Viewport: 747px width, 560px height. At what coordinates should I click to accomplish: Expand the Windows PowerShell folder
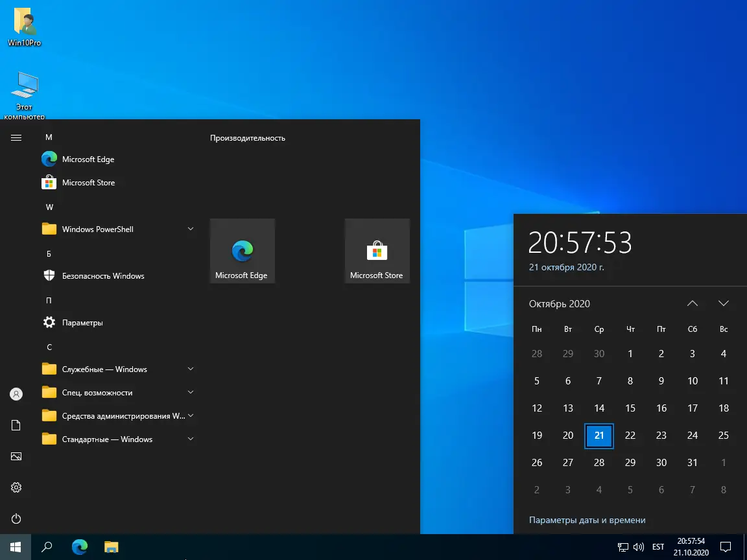coord(190,229)
